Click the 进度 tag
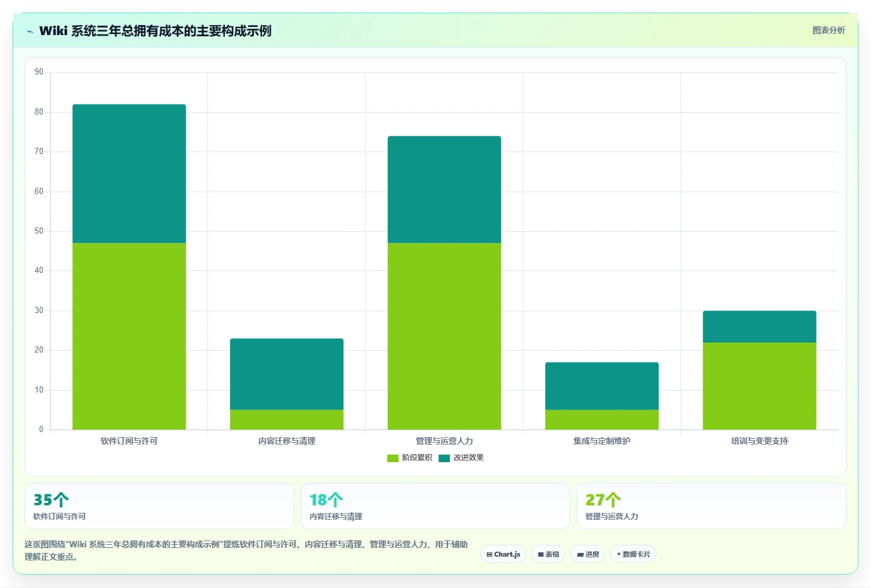 (588, 554)
